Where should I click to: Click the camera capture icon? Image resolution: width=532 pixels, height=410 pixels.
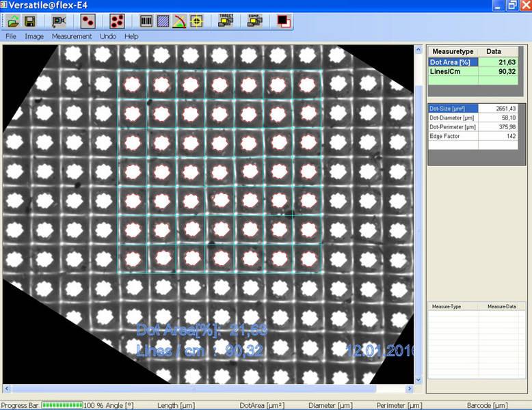(59, 21)
